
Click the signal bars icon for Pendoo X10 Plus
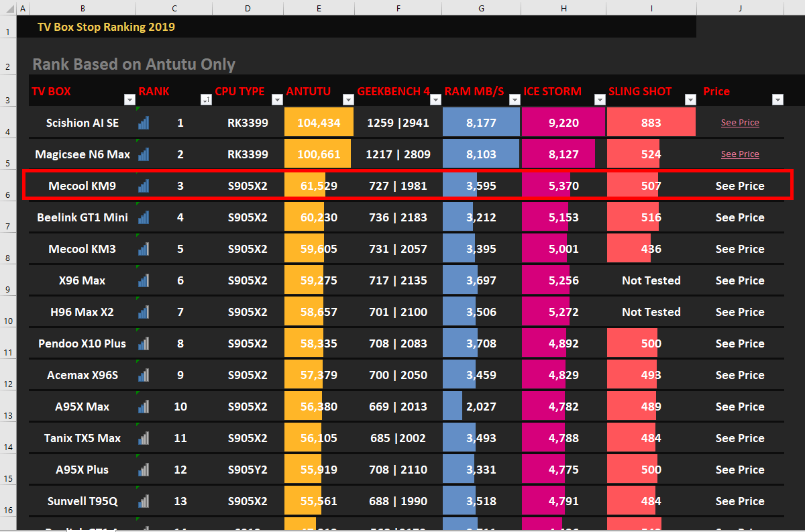click(144, 343)
